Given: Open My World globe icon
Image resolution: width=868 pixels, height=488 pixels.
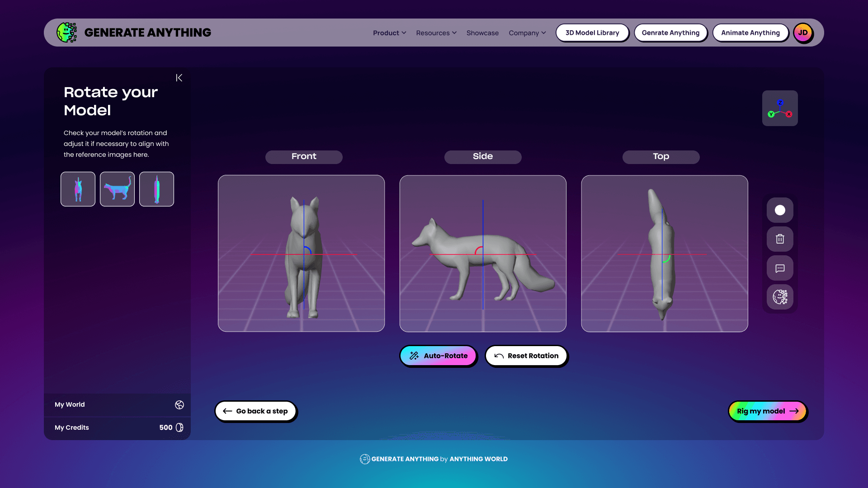Looking at the screenshot, I should click(179, 405).
